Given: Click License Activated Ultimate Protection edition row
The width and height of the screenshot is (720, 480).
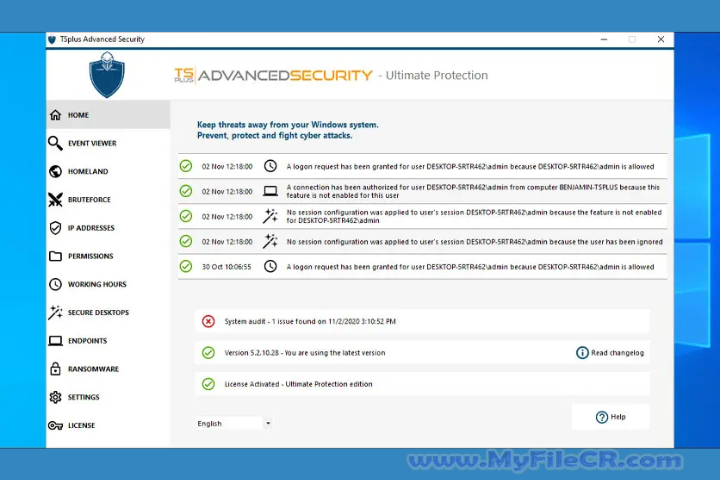Looking at the screenshot, I should (422, 384).
